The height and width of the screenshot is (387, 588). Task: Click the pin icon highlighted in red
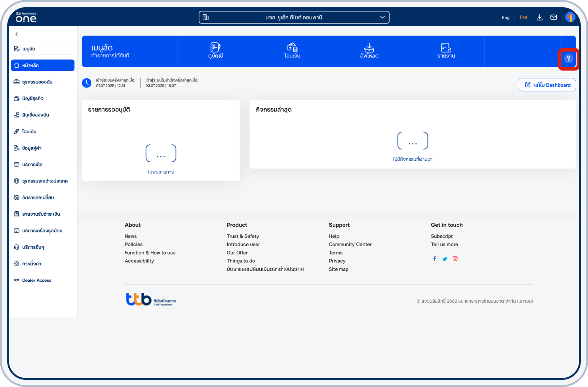tap(569, 59)
